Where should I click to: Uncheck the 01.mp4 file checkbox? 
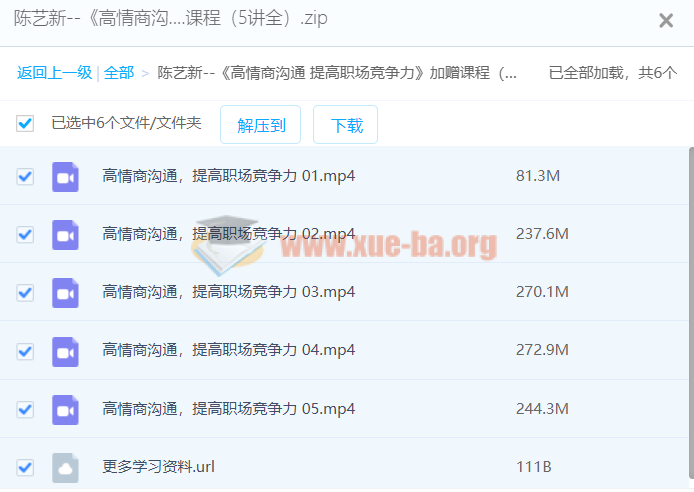coord(25,177)
